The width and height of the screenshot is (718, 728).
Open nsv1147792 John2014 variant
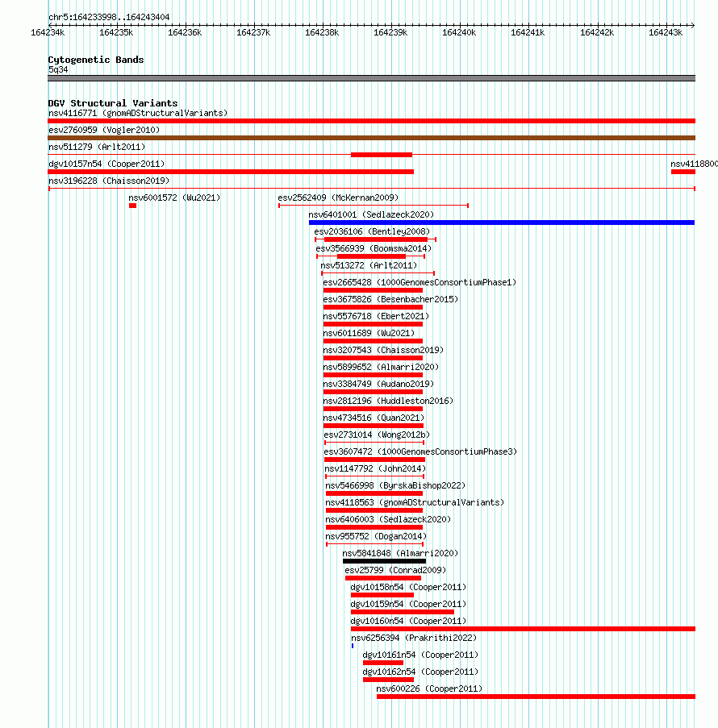375,469
